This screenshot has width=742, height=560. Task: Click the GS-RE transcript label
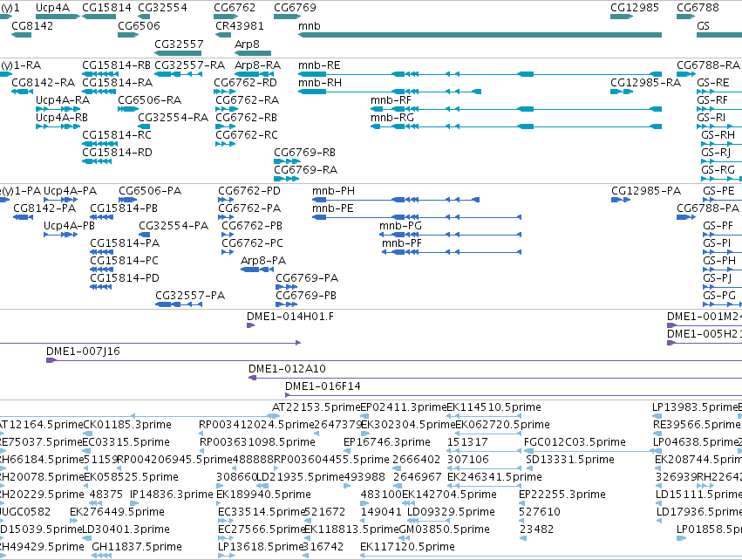pyautogui.click(x=713, y=83)
